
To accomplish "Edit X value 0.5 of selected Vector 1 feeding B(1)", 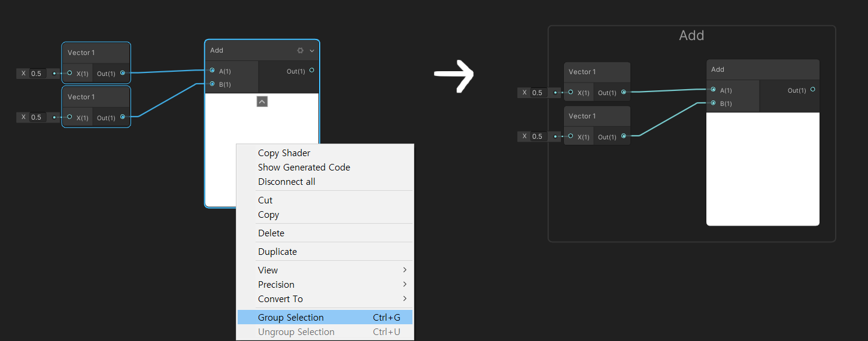I will click(x=37, y=117).
